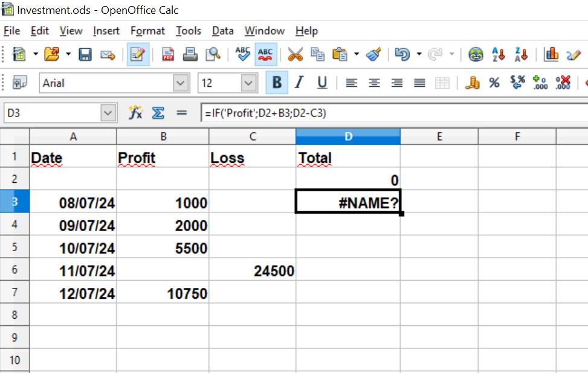The width and height of the screenshot is (588, 373).
Task: Send document as e-mail icon
Action: (108, 55)
